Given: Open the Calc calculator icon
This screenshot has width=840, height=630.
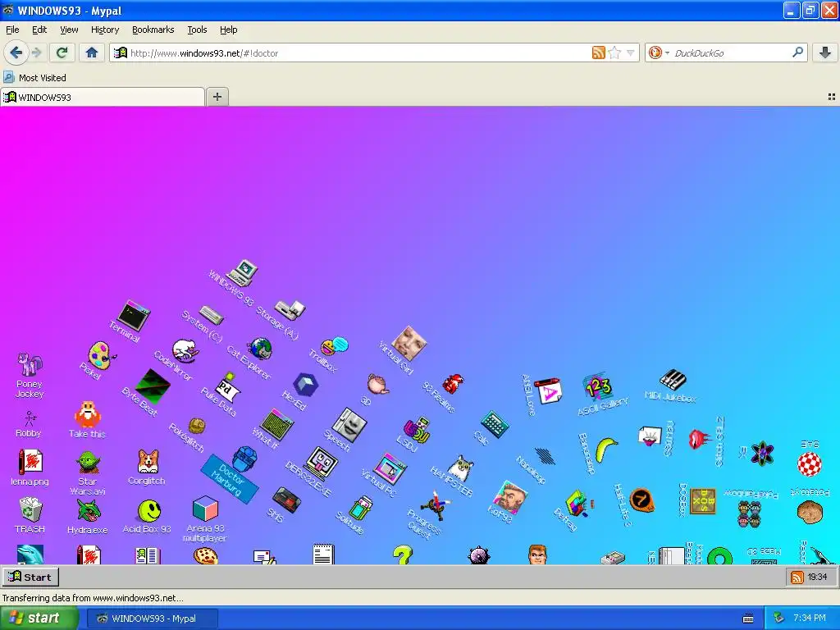Looking at the screenshot, I should coord(495,425).
